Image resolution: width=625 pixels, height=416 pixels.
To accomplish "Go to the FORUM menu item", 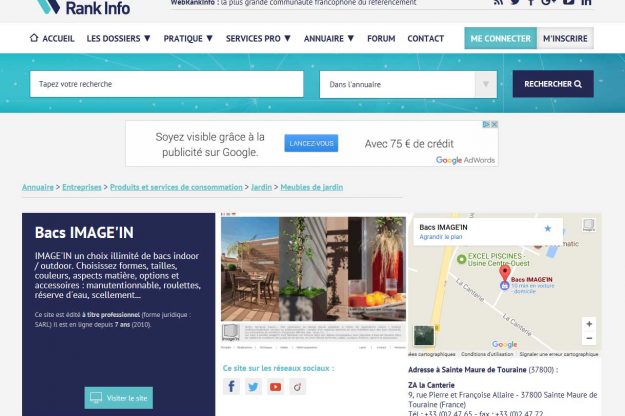I will [381, 39].
